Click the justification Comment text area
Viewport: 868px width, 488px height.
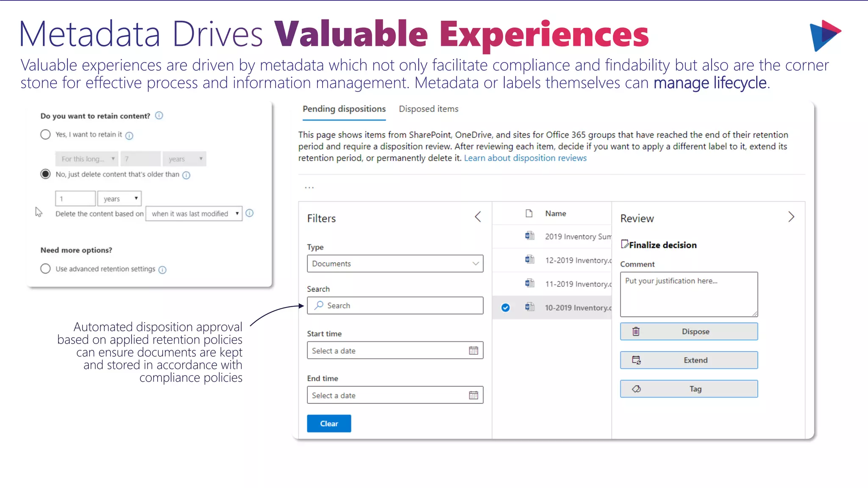tap(689, 294)
